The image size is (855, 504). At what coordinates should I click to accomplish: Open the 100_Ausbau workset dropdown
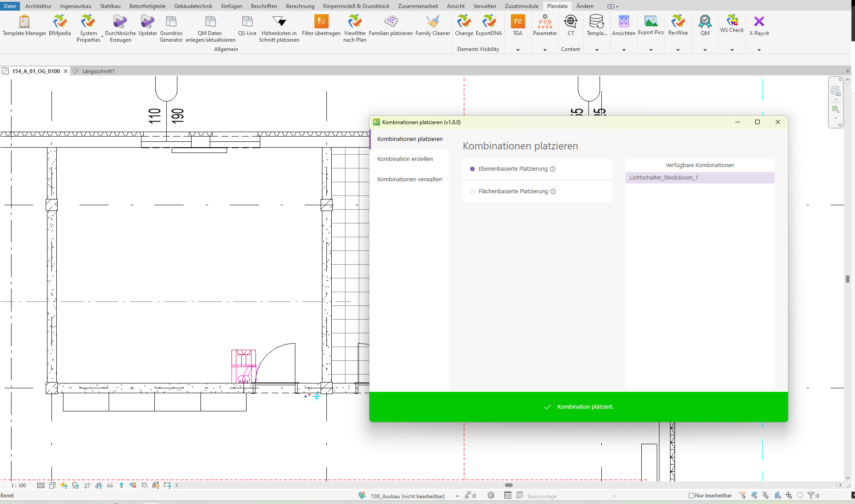457,496
